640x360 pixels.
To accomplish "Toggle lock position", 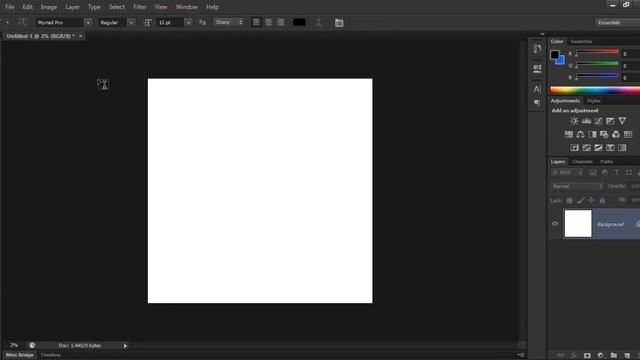I will pos(591,200).
